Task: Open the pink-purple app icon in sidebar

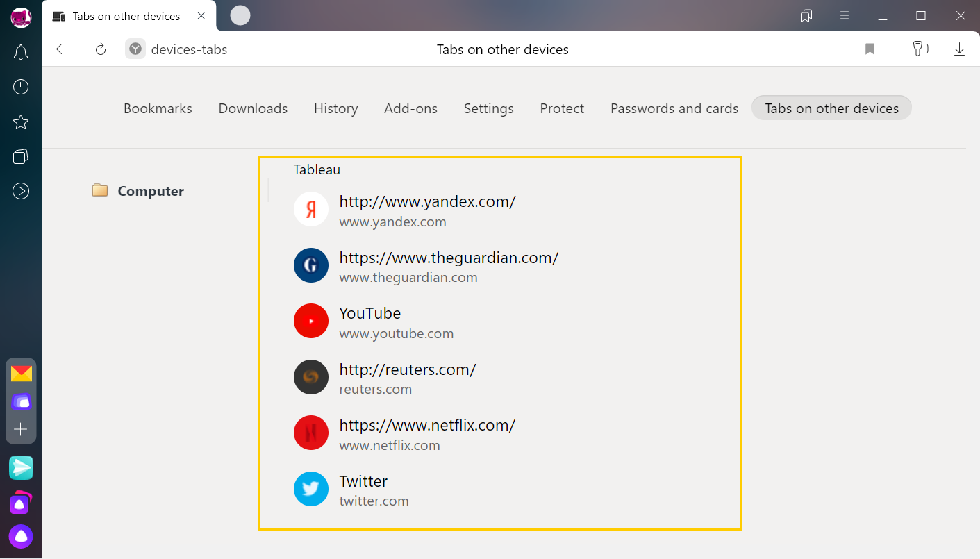Action: point(21,502)
